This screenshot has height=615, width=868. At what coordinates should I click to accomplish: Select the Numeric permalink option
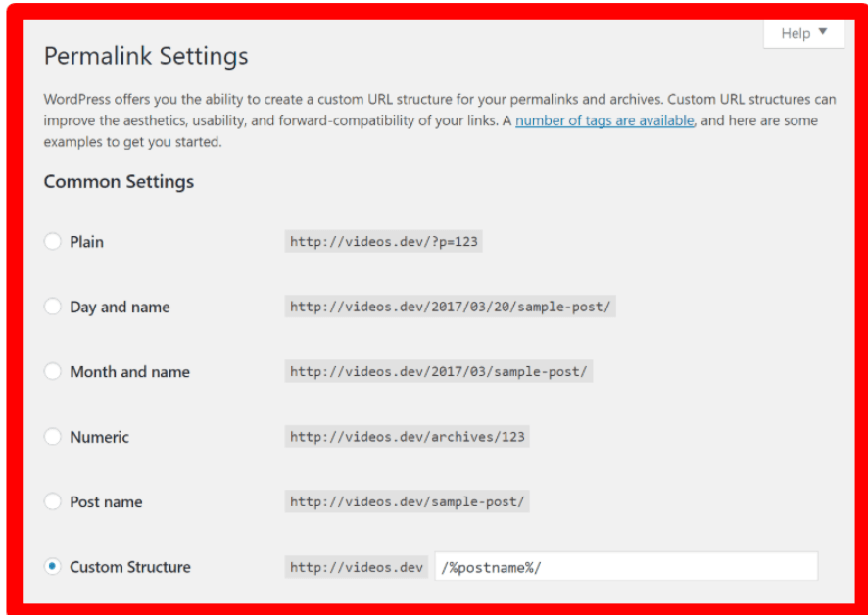point(53,436)
